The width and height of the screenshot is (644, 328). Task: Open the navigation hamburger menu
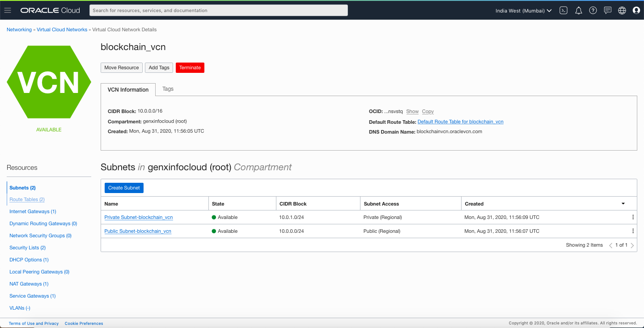click(7, 10)
